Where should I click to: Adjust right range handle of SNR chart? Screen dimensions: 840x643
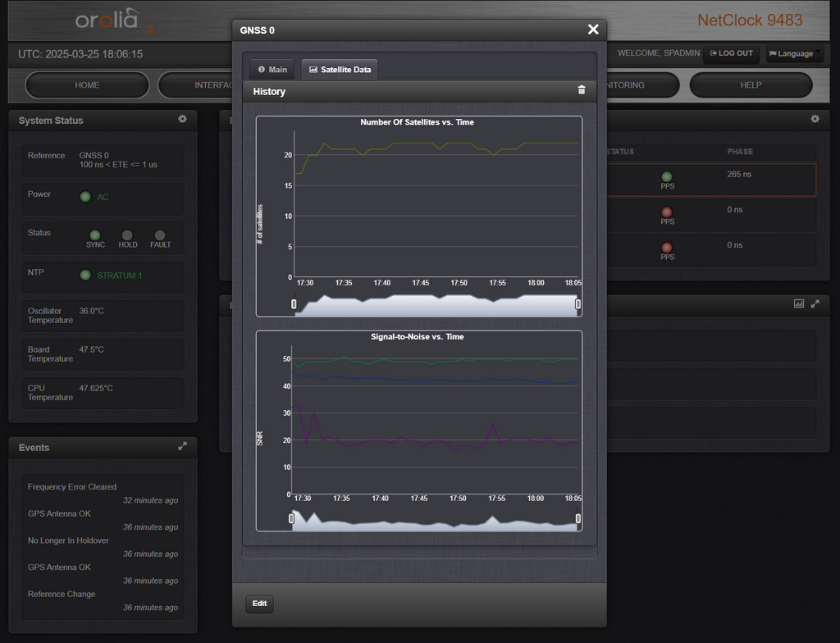point(578,518)
